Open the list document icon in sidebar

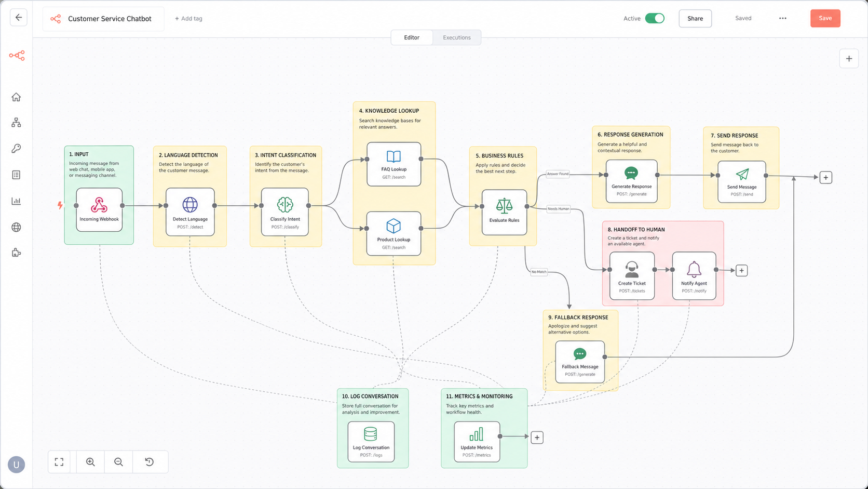(16, 175)
